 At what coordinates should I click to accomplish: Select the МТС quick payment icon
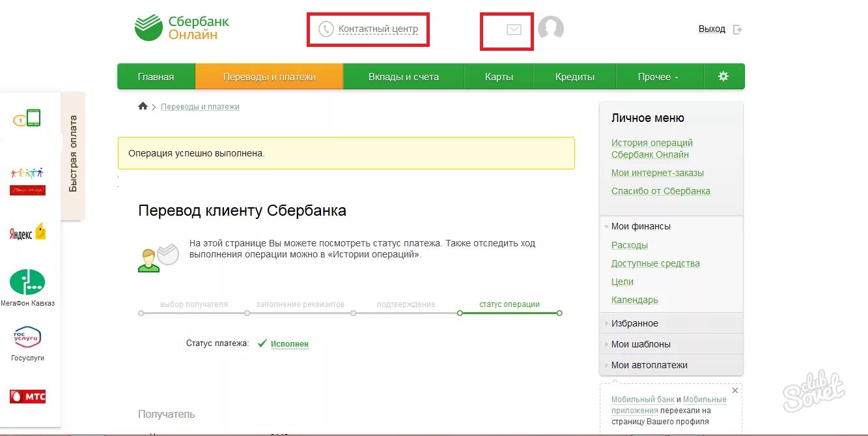pyautogui.click(x=27, y=396)
